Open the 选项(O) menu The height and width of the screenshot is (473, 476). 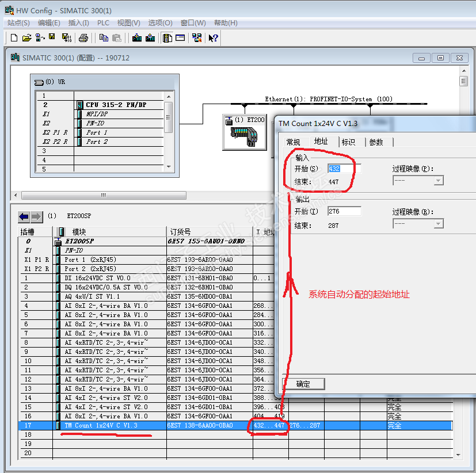coord(160,23)
